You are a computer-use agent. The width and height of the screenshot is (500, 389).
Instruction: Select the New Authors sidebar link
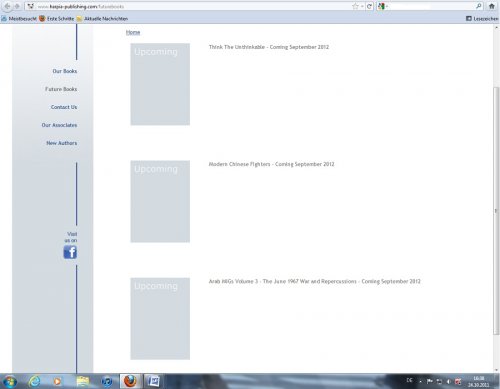pos(62,143)
